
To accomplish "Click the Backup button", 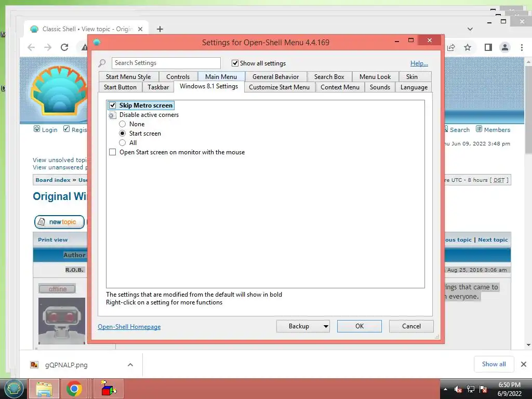I will tap(299, 326).
